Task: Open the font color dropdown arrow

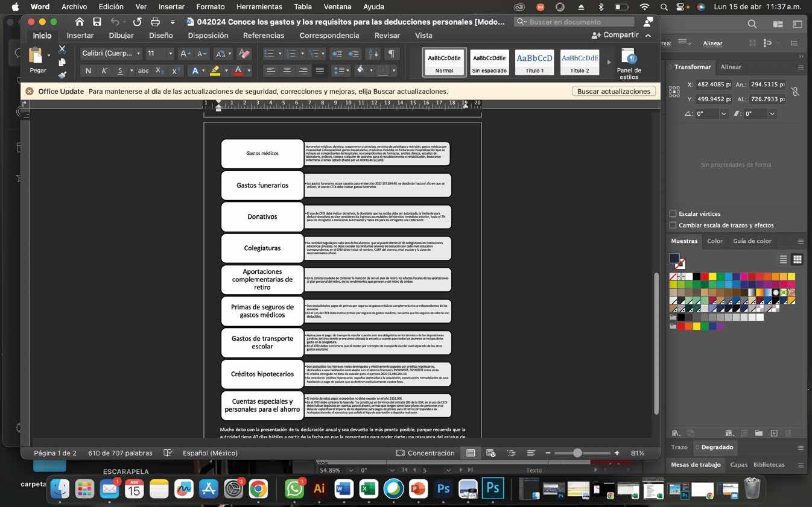Action: click(x=249, y=71)
